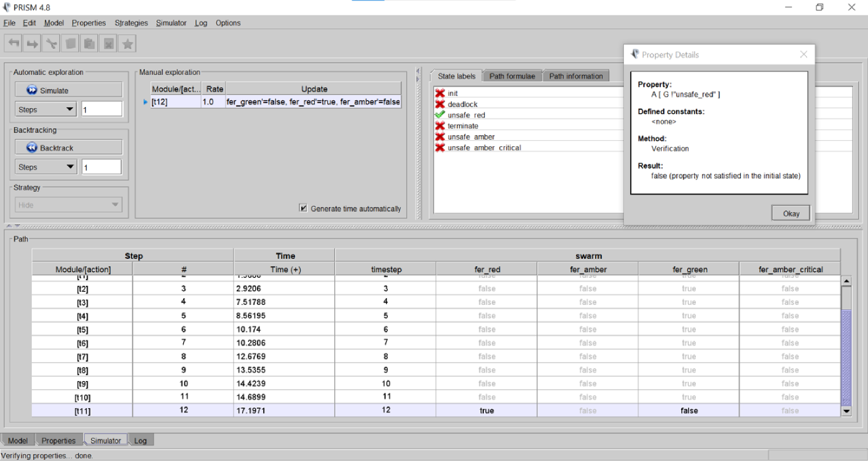Click the Paste clipboard toolbar icon
Viewport: 868px width, 461px height.
pos(90,44)
